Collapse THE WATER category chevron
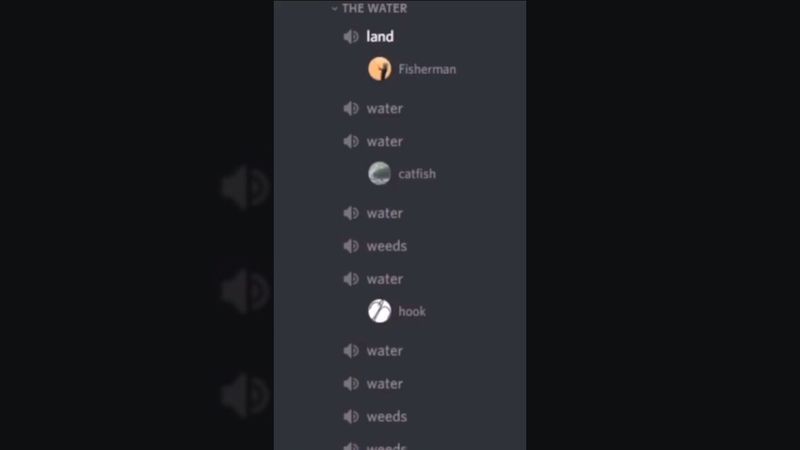 pyautogui.click(x=334, y=9)
